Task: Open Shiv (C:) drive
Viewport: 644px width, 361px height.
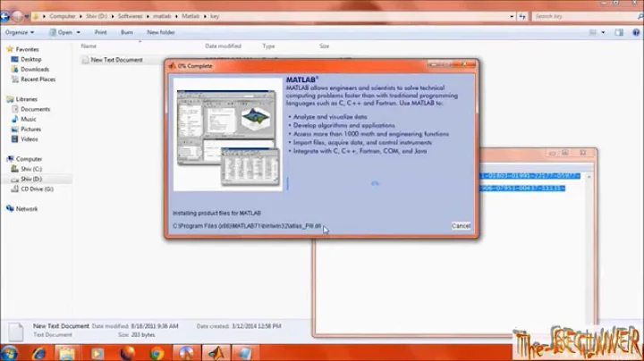Action: click(31, 169)
